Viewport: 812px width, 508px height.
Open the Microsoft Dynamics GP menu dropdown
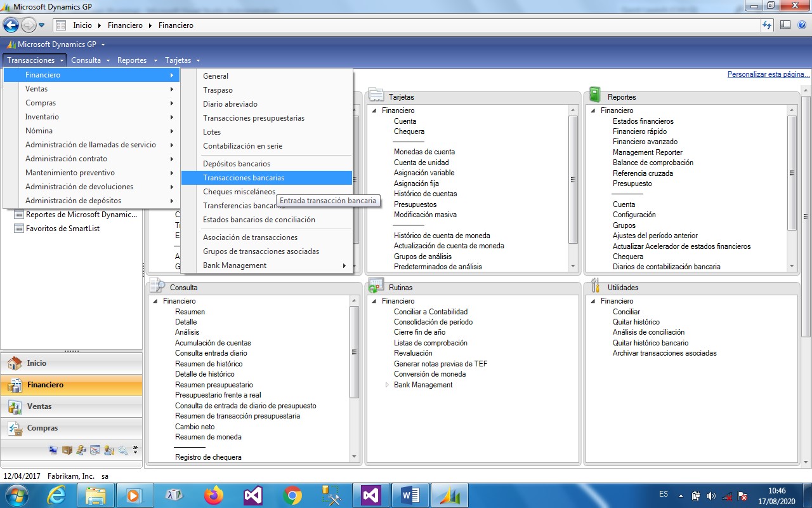55,44
